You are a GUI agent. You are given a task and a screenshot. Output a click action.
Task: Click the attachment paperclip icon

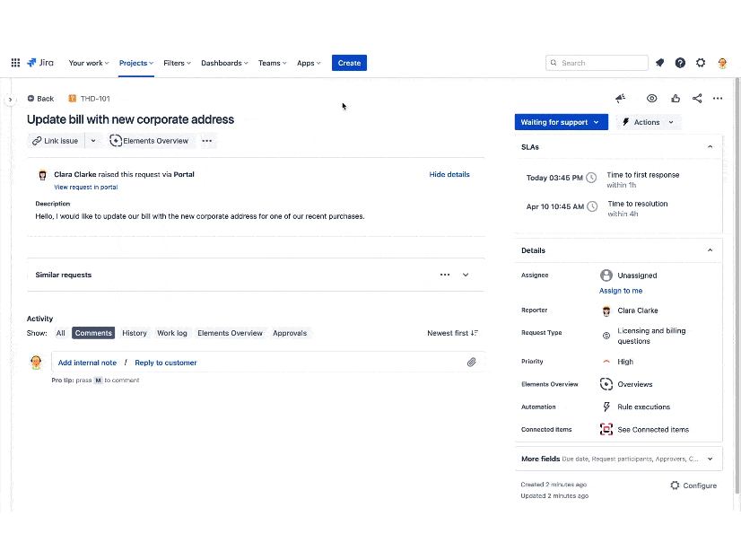(471, 363)
